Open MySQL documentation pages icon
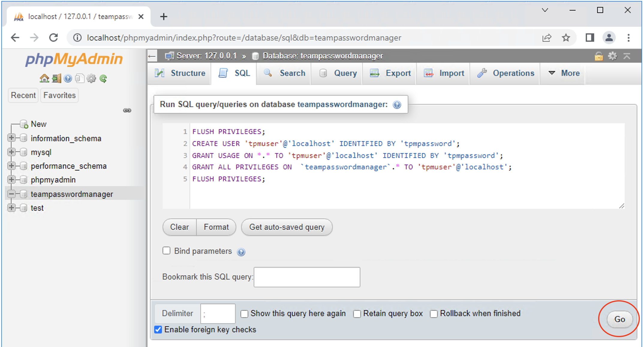Screen dimensions: 644x347 (x=79, y=79)
